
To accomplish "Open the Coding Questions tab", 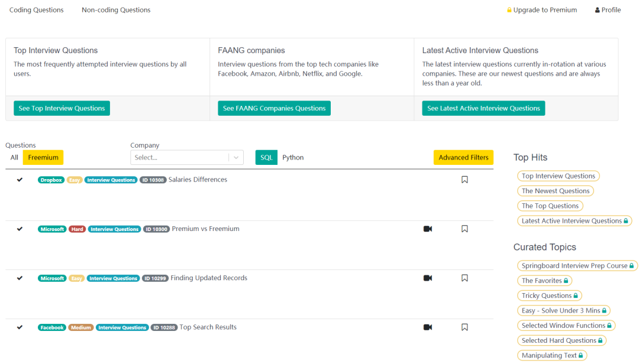I will pos(36,10).
